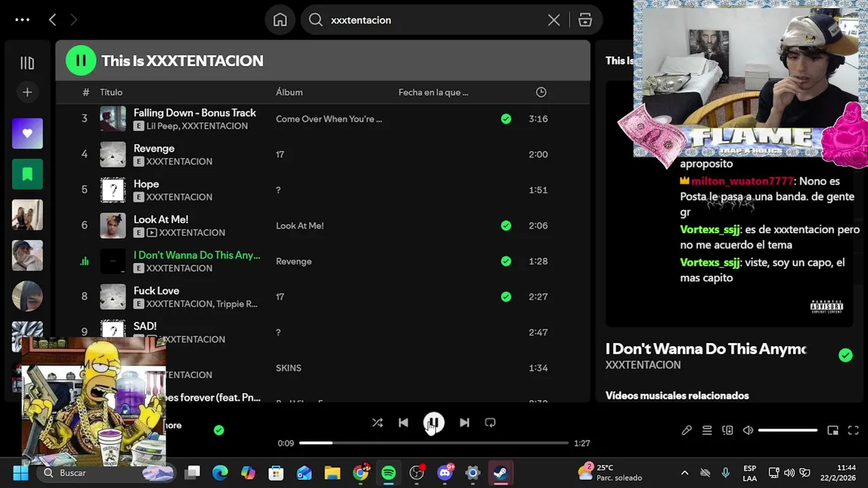
Task: Open I Don't Wanna Do This Anymore title
Action: pyautogui.click(x=706, y=349)
